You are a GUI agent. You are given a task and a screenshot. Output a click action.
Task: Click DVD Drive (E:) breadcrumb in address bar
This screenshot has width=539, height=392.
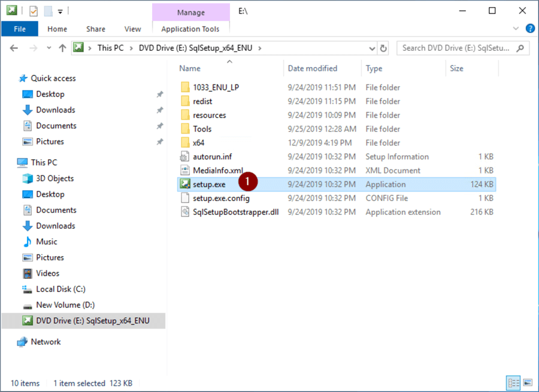coord(195,48)
